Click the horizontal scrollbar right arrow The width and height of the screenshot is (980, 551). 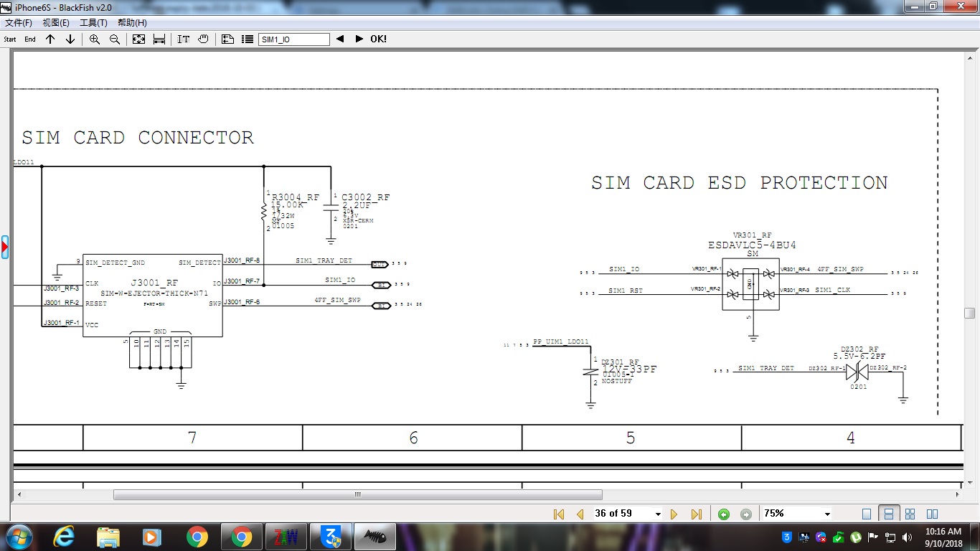pos(957,494)
